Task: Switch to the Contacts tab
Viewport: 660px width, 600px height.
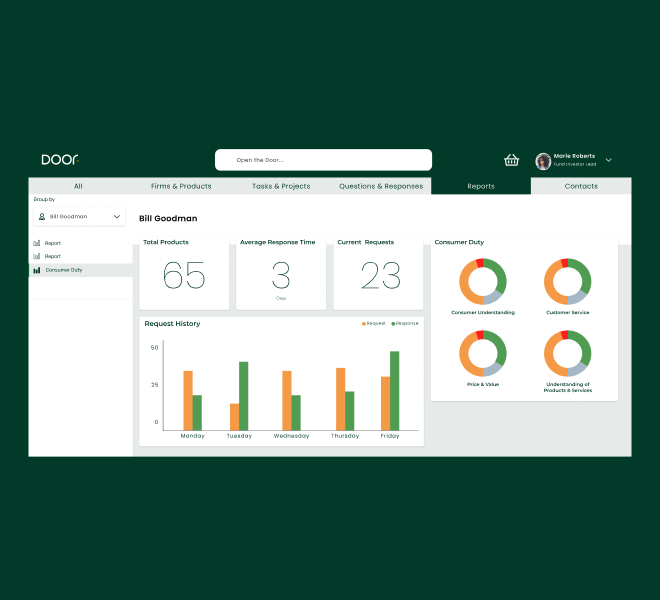Action: tap(581, 186)
